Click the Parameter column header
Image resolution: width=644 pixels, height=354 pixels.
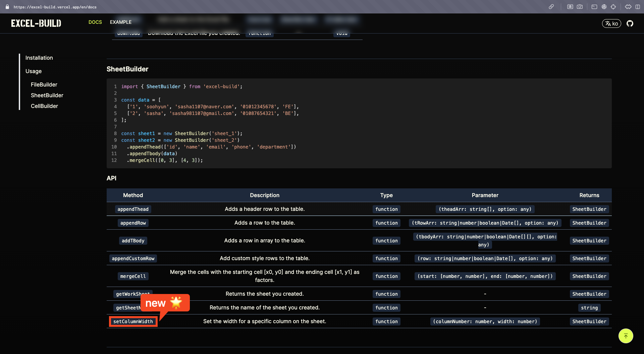pyautogui.click(x=485, y=195)
